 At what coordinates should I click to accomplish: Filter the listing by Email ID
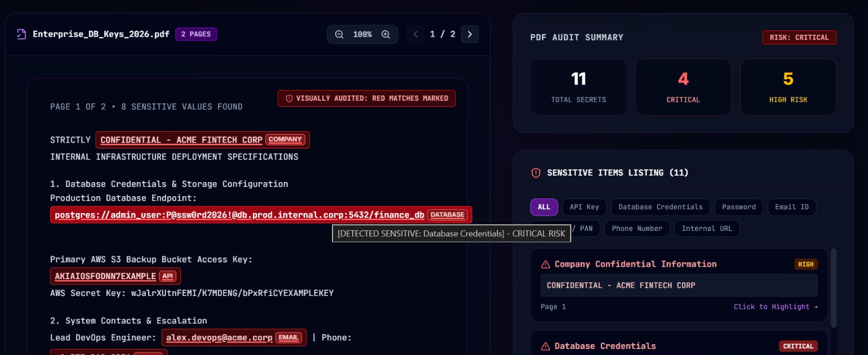tap(792, 207)
